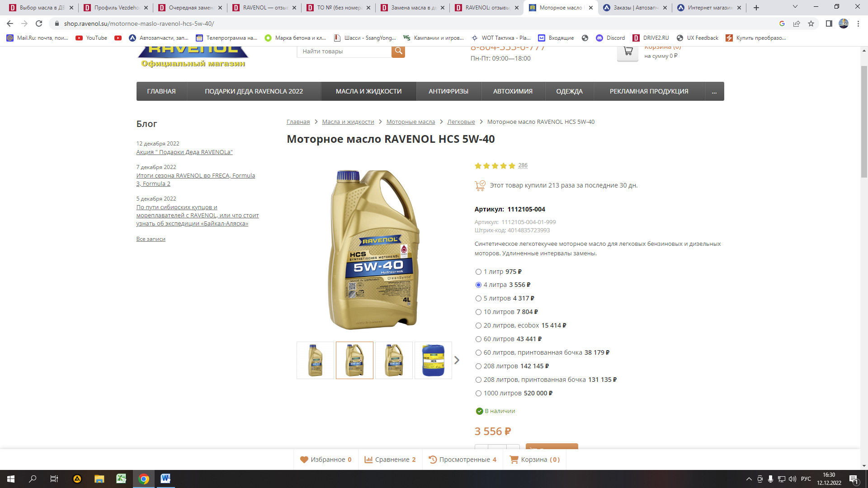Select the blue canister thumbnail image

pos(433,360)
